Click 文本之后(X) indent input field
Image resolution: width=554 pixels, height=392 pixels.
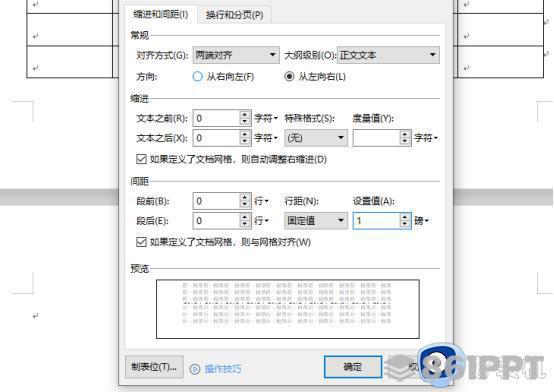(x=216, y=138)
